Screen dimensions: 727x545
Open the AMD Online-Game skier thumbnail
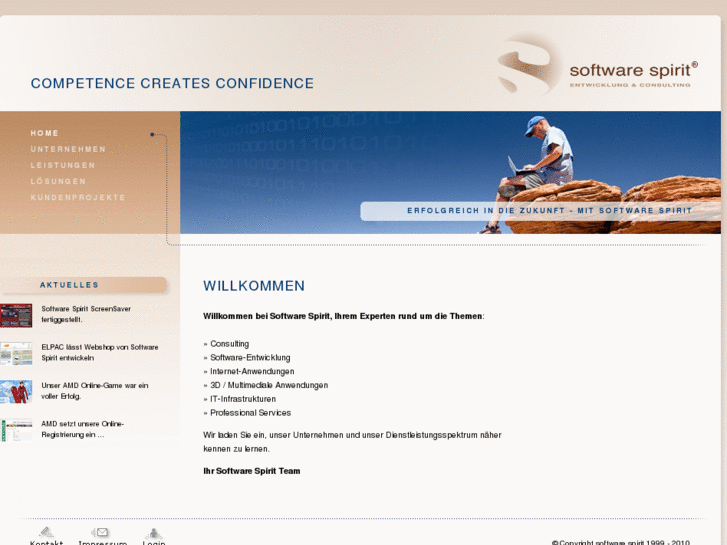point(16,392)
